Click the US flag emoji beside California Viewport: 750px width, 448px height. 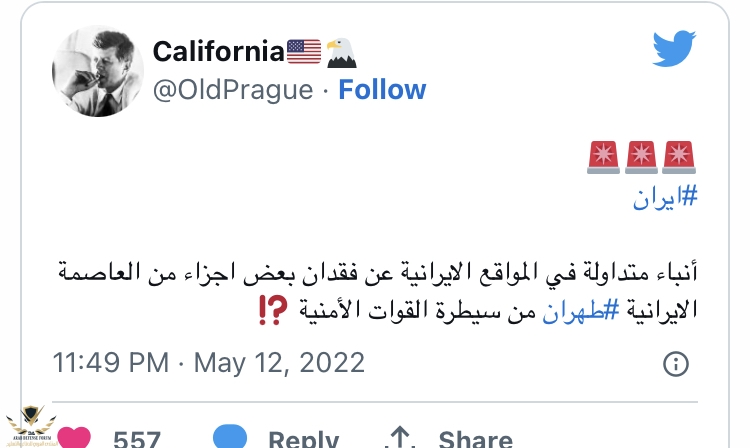[x=303, y=50]
